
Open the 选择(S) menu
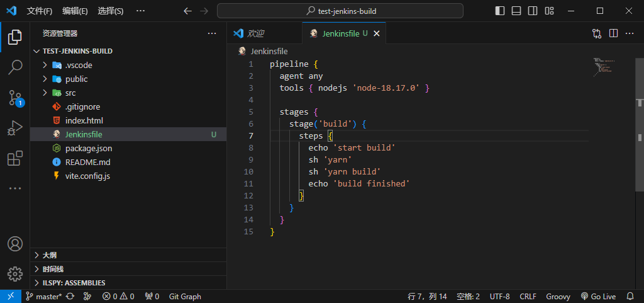pyautogui.click(x=111, y=11)
